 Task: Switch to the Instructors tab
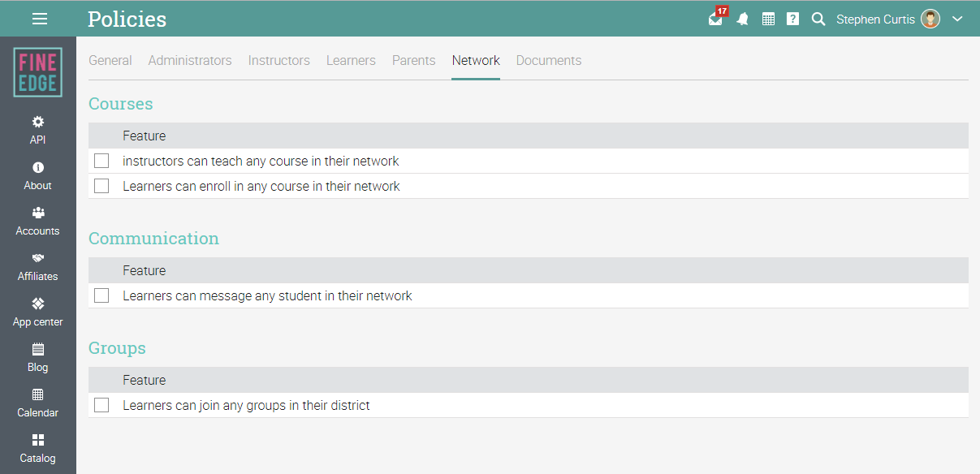(x=279, y=60)
